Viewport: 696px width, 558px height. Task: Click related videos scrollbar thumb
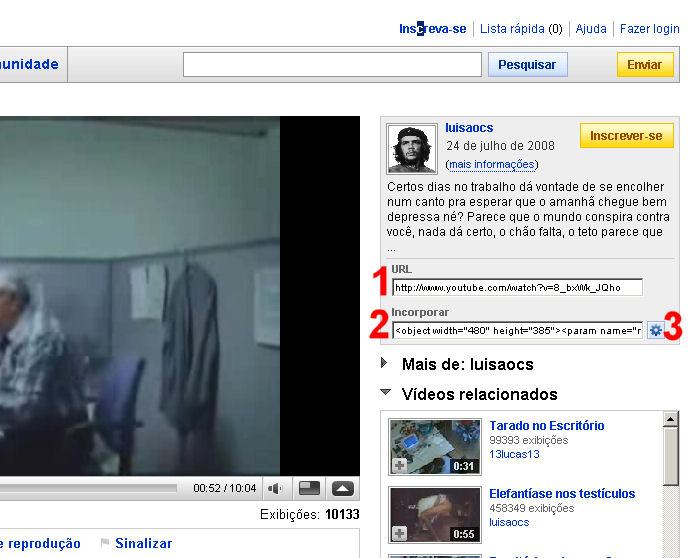tap(671, 456)
